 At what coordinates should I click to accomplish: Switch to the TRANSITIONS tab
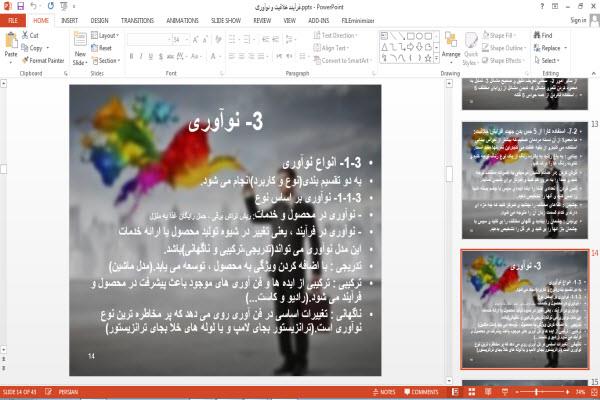[137, 20]
